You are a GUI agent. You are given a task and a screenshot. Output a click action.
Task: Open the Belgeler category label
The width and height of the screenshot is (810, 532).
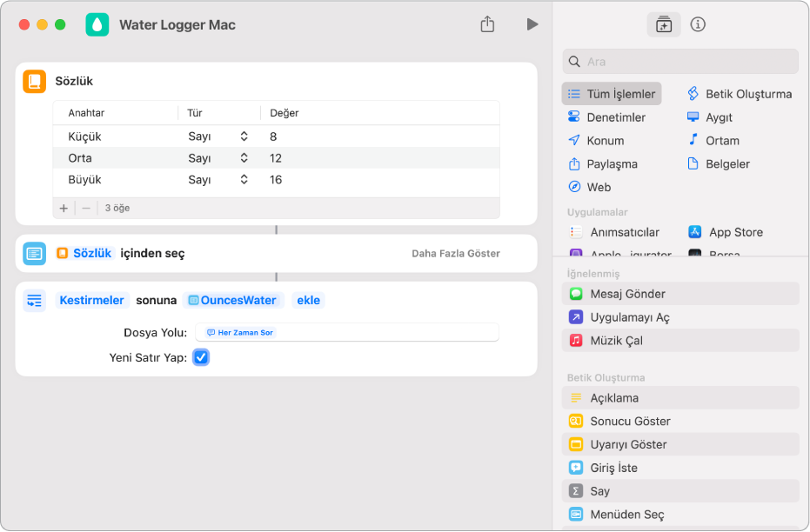[727, 164]
